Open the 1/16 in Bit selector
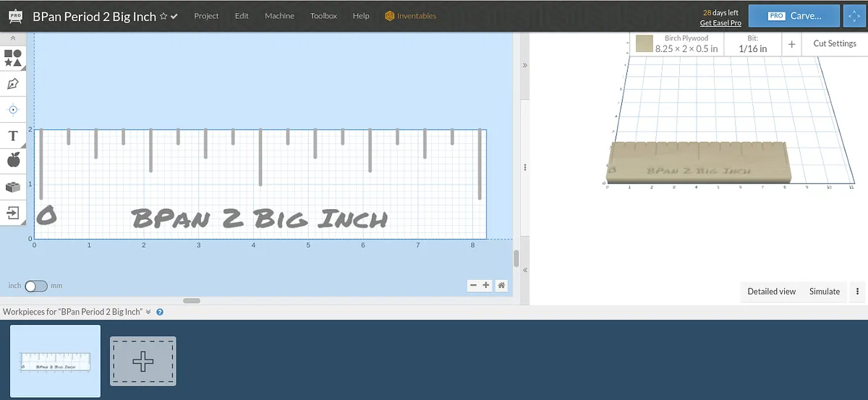The image size is (868, 400). (752, 44)
